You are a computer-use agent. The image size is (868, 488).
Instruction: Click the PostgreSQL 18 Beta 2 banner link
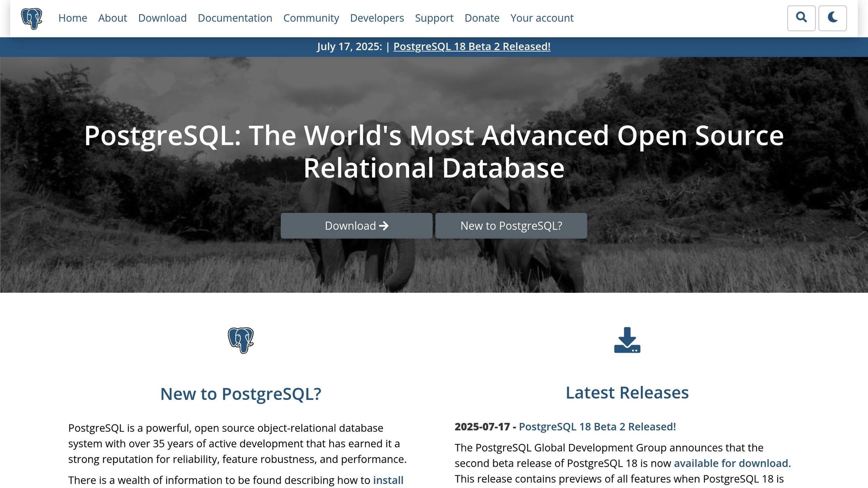click(x=472, y=47)
